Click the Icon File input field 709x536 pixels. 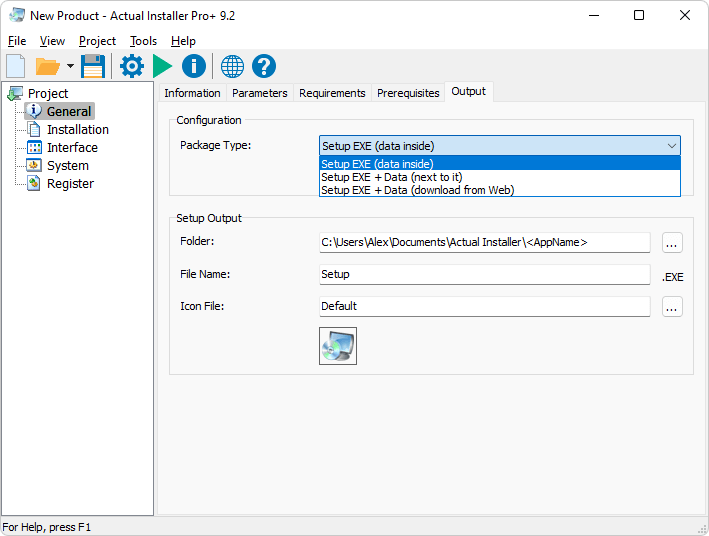point(485,306)
